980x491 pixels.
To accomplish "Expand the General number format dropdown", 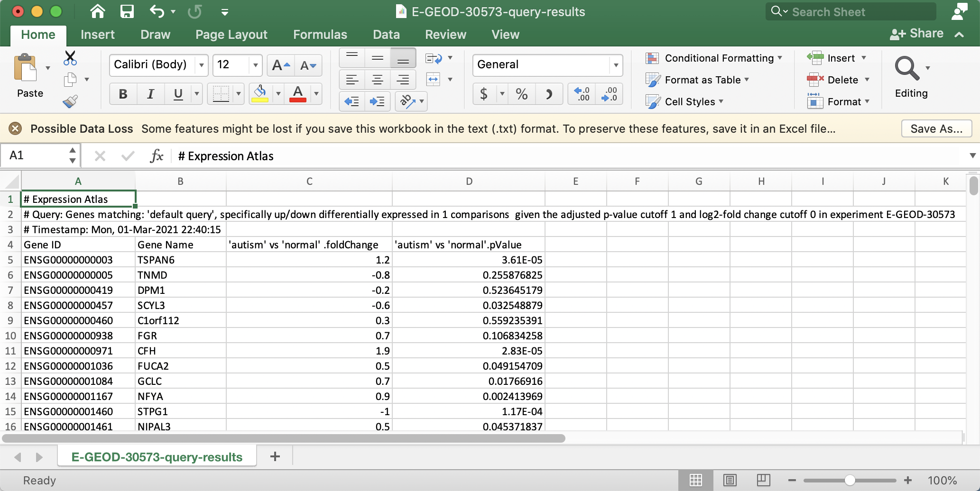I will pos(616,65).
